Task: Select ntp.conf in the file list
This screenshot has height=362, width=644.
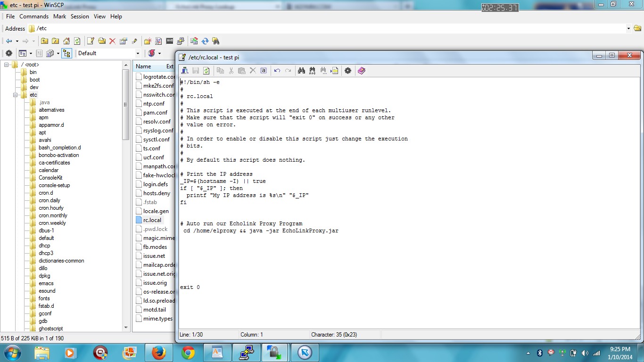Action: click(x=154, y=104)
